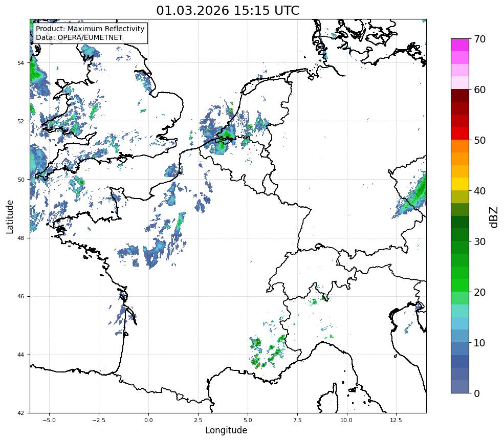Viewport: 504px width, 440px height.
Task: Click the latitude tick label 48
Action: [20, 238]
